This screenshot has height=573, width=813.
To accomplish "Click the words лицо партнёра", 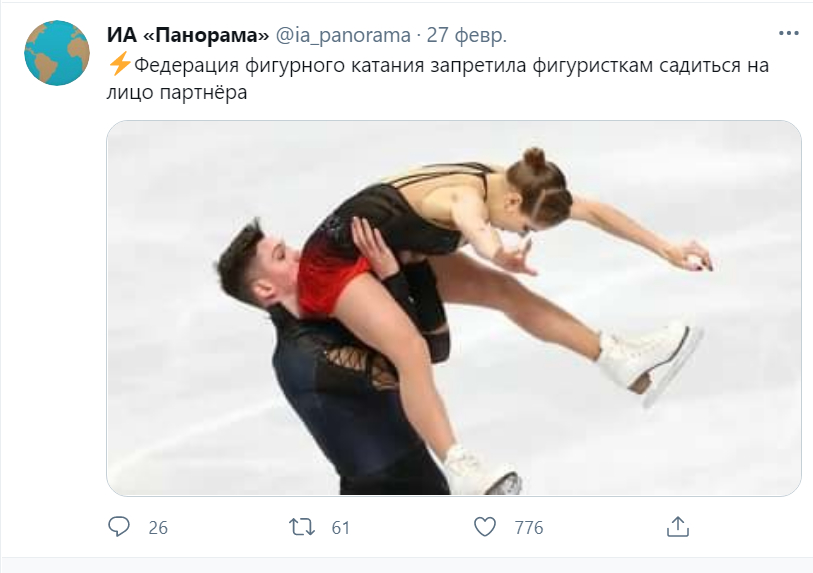I will tap(177, 92).
